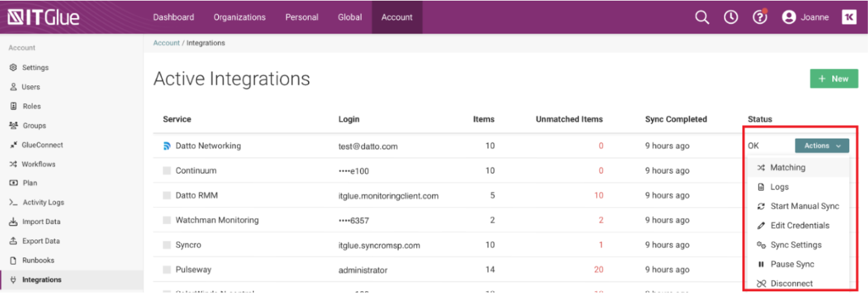This screenshot has width=868, height=295.
Task: Choose Start Manual Sync menu item
Action: (x=797, y=206)
